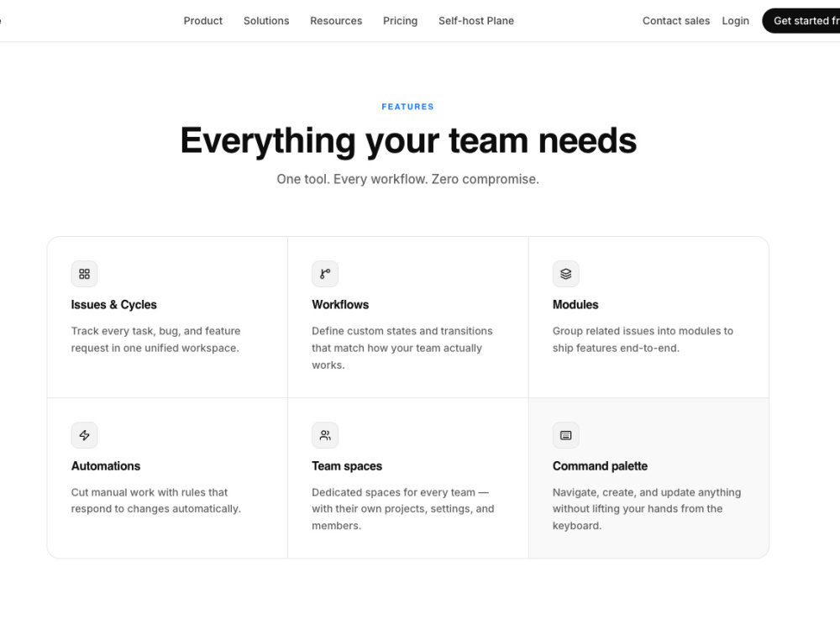The height and width of the screenshot is (630, 840).
Task: Click the Issues & Cycles heading
Action: coord(114,305)
